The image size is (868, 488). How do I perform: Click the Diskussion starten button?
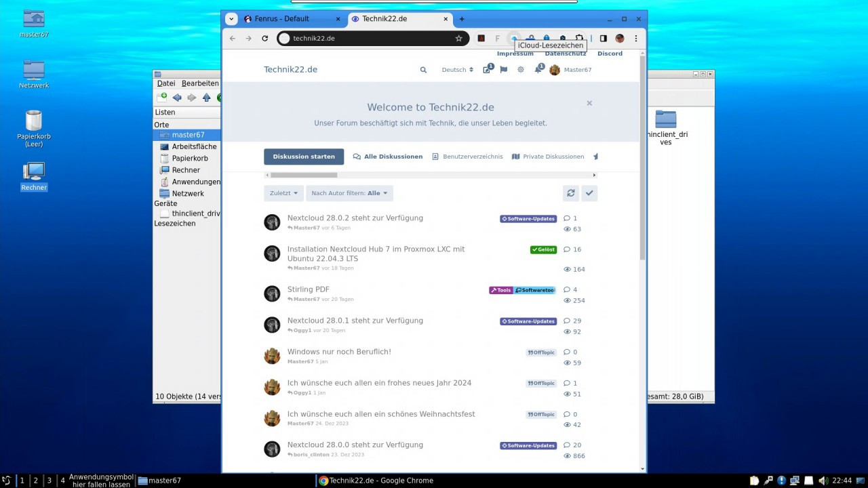[x=304, y=157]
